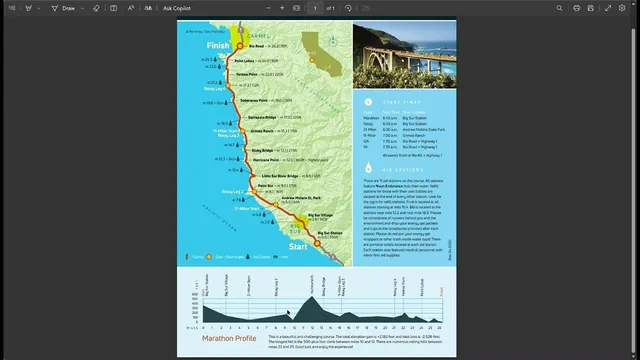The width and height of the screenshot is (640, 360).
Task: Zoom out with the minus button
Action: [268, 8]
